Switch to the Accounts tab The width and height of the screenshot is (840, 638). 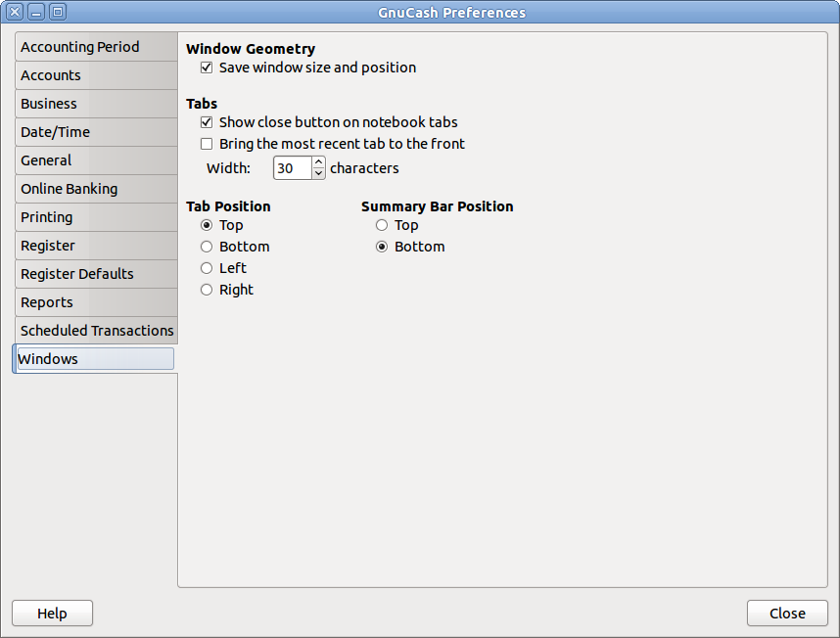96,75
